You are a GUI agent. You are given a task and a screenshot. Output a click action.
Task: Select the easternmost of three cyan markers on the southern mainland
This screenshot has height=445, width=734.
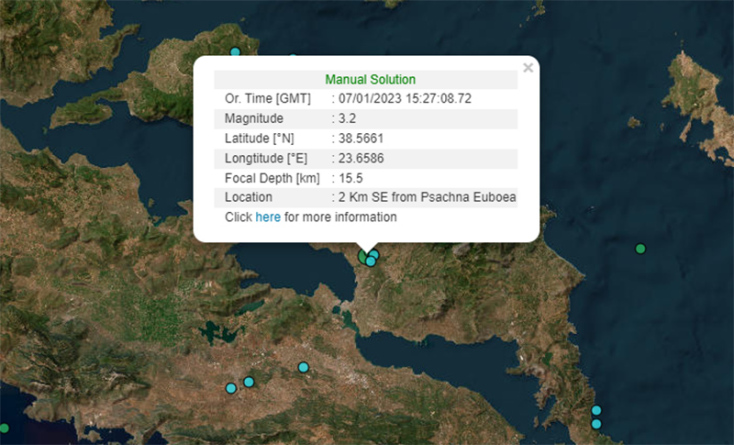pyautogui.click(x=303, y=368)
